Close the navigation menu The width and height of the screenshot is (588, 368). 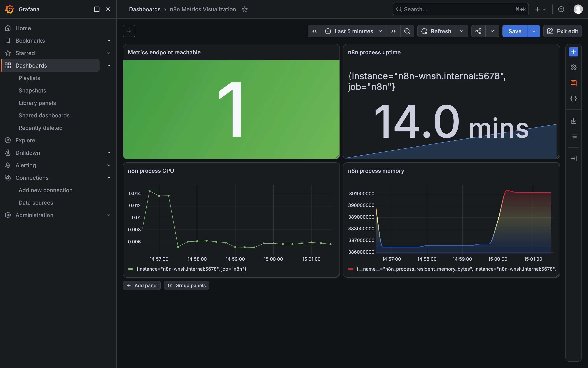[x=108, y=9]
